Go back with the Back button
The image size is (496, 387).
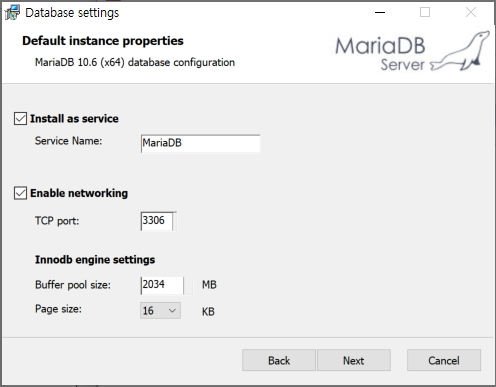point(279,360)
